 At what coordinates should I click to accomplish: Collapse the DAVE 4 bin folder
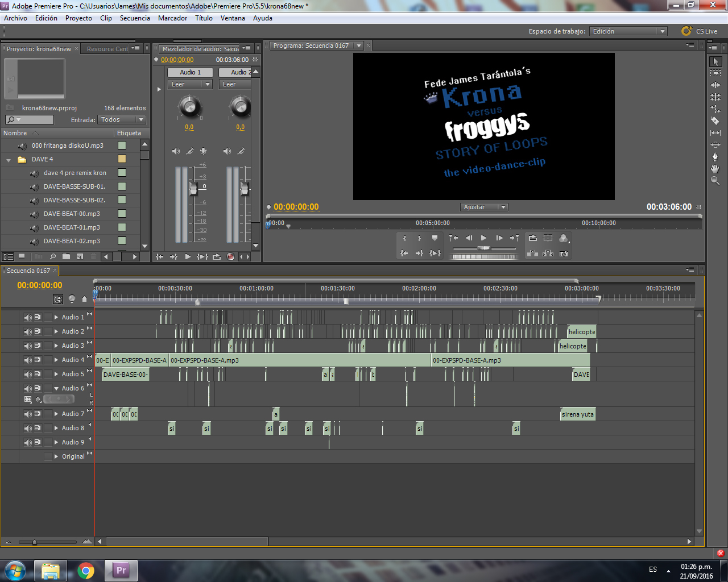tap(9, 160)
